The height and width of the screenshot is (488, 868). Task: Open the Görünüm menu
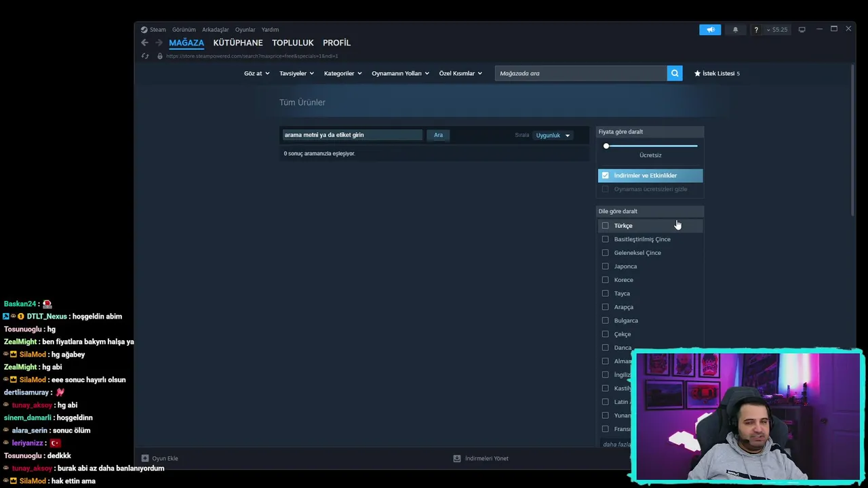pyautogui.click(x=184, y=30)
